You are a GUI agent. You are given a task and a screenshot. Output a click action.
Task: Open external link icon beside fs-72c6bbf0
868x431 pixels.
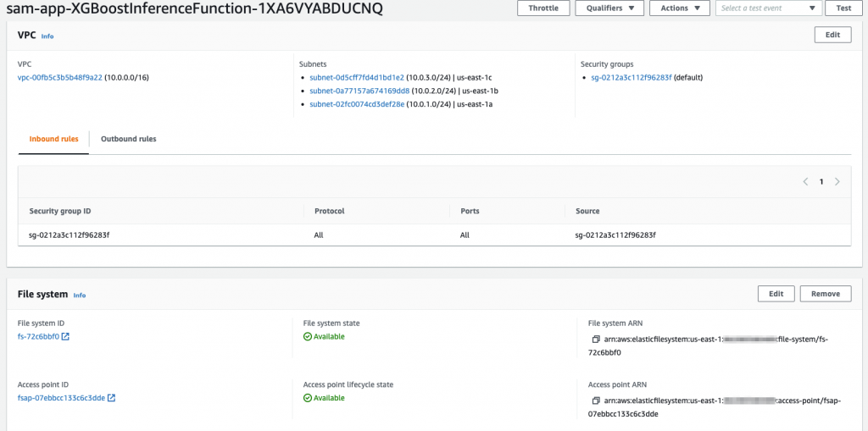coord(65,336)
